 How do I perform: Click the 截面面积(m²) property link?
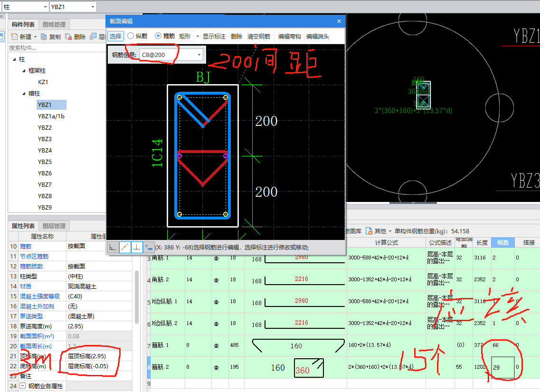37,336
